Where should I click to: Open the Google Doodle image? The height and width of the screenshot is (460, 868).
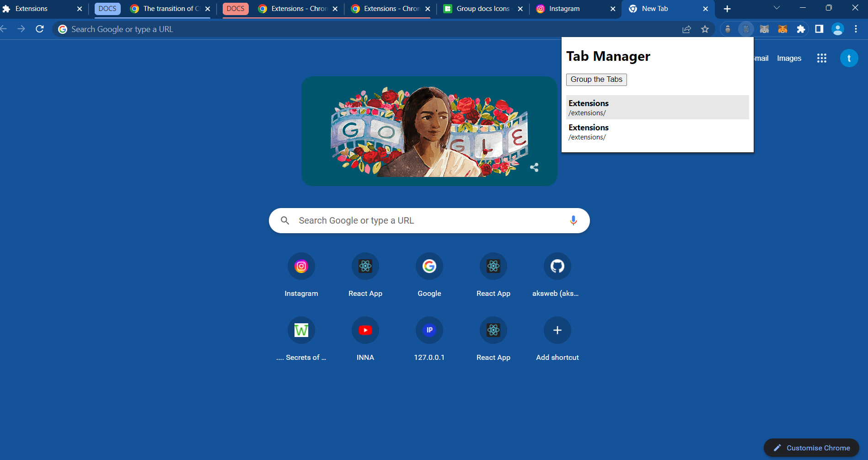tap(429, 131)
